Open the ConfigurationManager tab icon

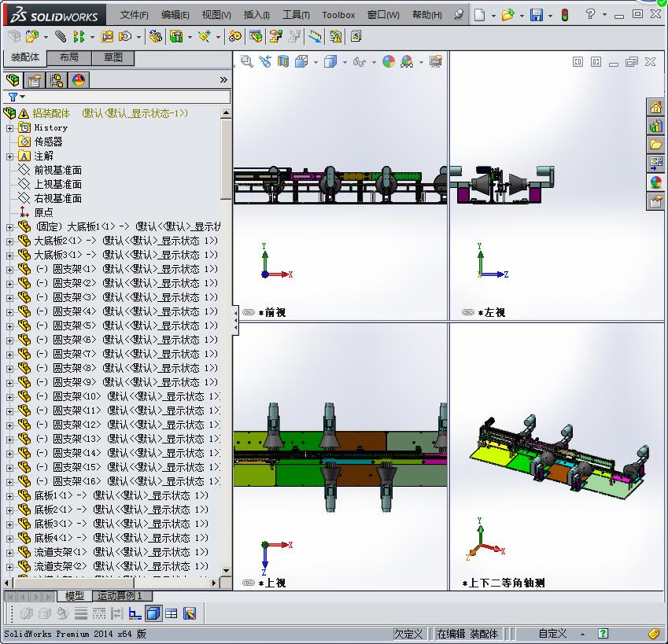click(x=57, y=80)
